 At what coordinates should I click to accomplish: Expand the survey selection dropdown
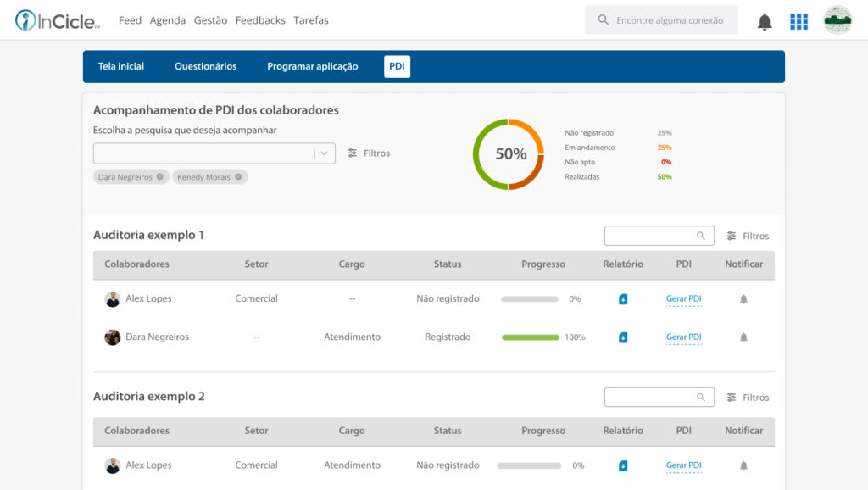(325, 153)
